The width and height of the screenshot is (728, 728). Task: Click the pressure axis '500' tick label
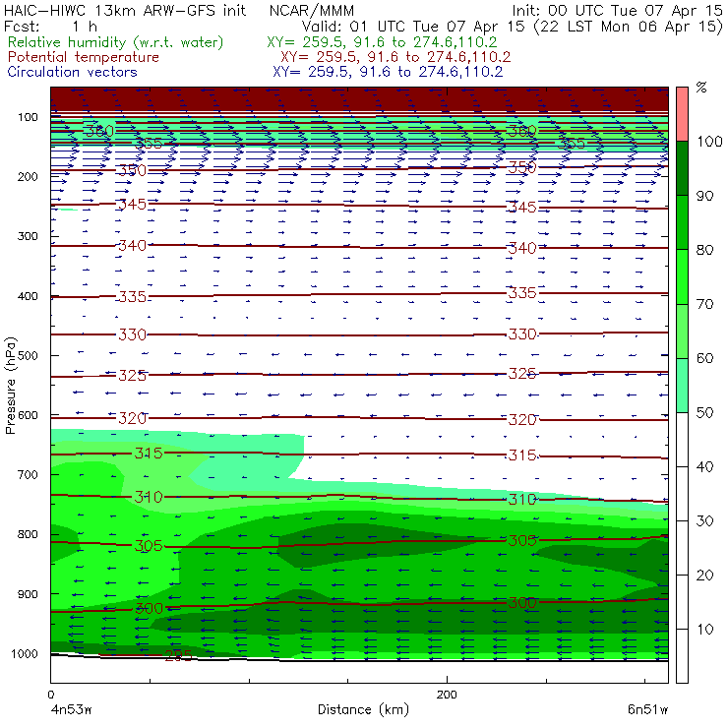[x=28, y=355]
